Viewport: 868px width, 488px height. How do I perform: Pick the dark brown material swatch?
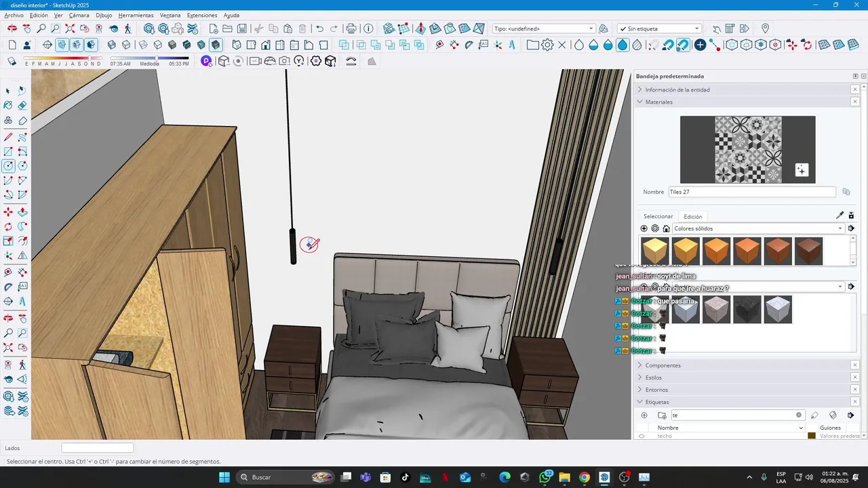808,251
